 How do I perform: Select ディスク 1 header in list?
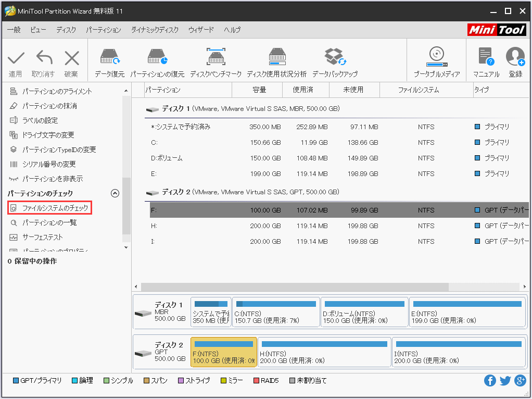click(243, 109)
